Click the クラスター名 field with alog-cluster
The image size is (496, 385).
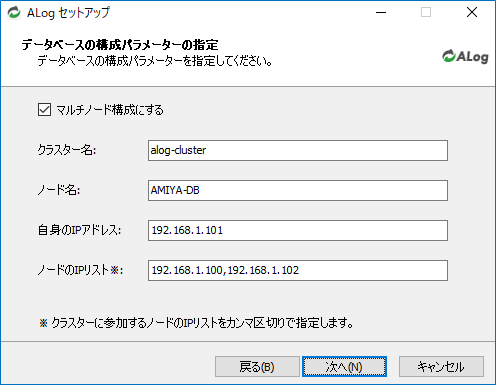tap(298, 150)
